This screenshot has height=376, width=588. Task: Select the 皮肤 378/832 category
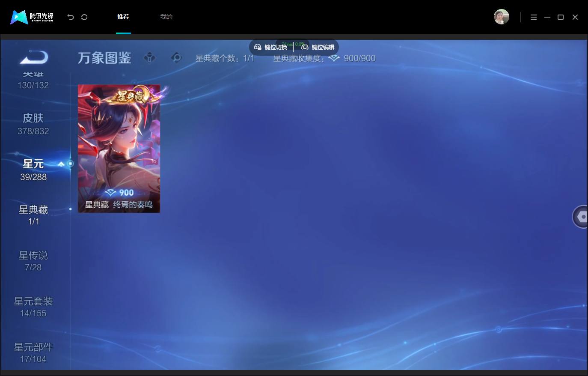coord(33,124)
